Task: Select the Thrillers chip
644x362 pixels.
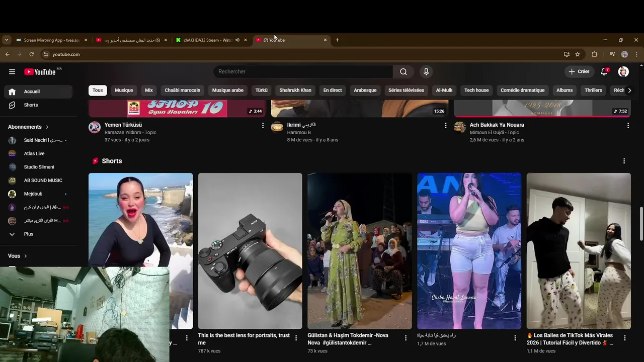Action: coord(593,90)
